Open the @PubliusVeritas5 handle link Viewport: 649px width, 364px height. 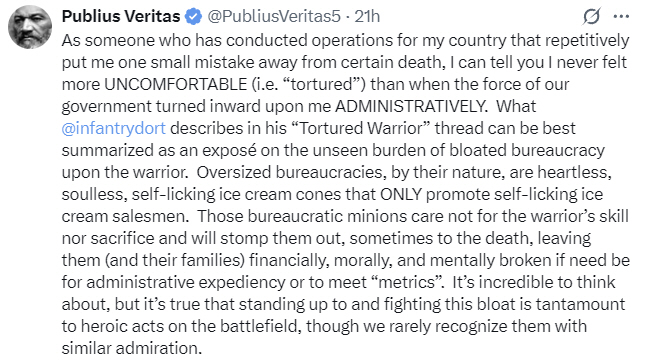[274, 17]
